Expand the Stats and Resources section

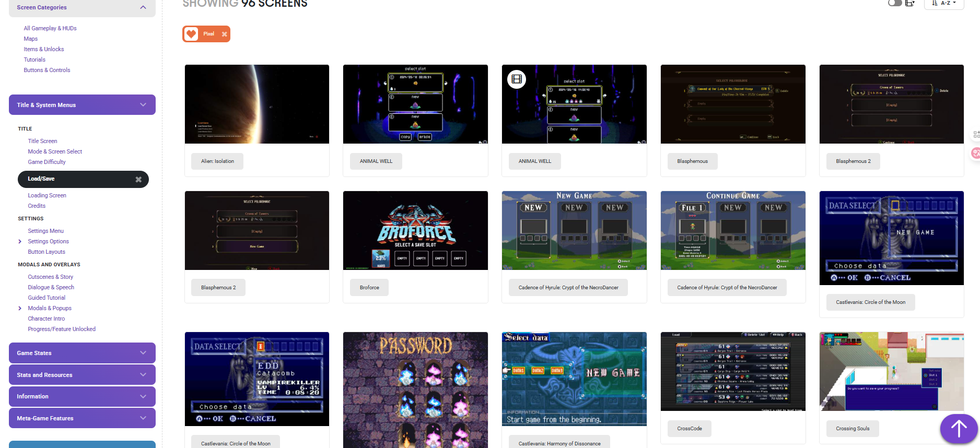click(x=143, y=375)
